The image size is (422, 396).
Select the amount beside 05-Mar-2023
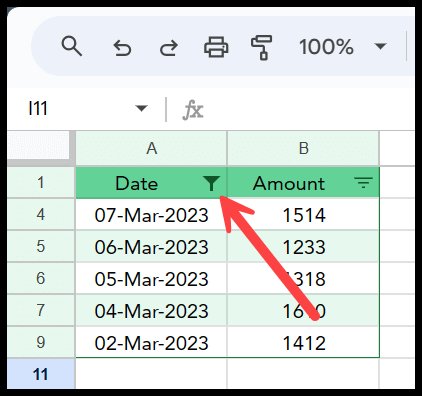pyautogui.click(x=303, y=278)
